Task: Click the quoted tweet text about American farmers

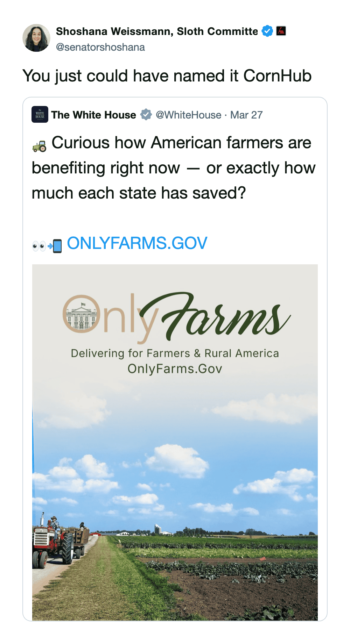Action: (174, 168)
